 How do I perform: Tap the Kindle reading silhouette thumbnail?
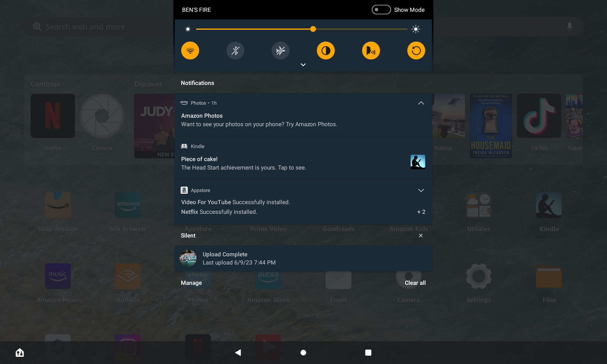418,162
